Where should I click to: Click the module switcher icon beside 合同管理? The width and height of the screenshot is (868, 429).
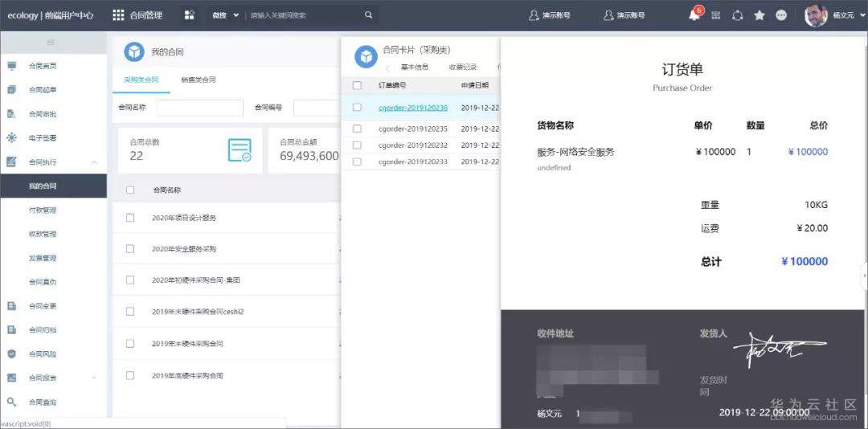(190, 15)
